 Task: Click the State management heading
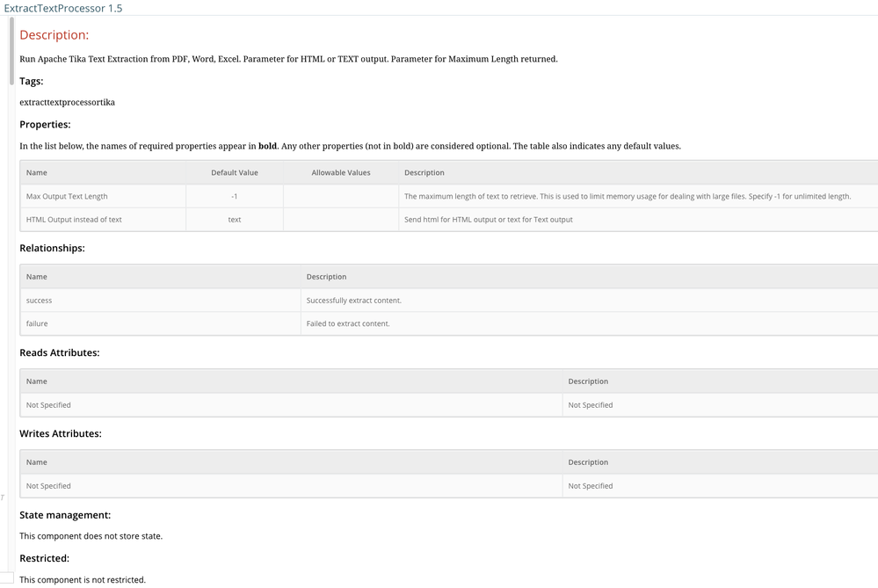65,515
